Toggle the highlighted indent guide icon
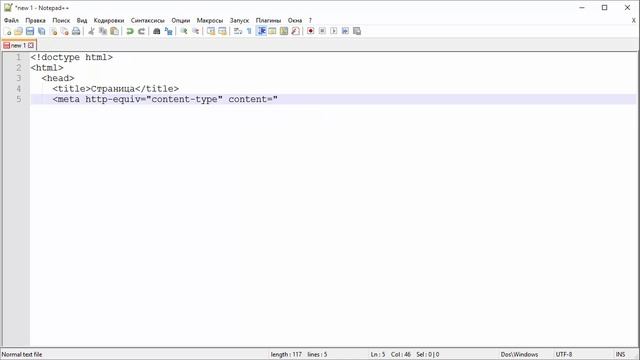This screenshot has width=640, height=360. pyautogui.click(x=261, y=31)
